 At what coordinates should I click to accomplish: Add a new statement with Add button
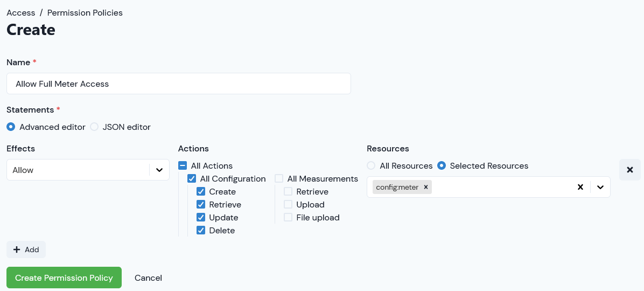[26, 250]
